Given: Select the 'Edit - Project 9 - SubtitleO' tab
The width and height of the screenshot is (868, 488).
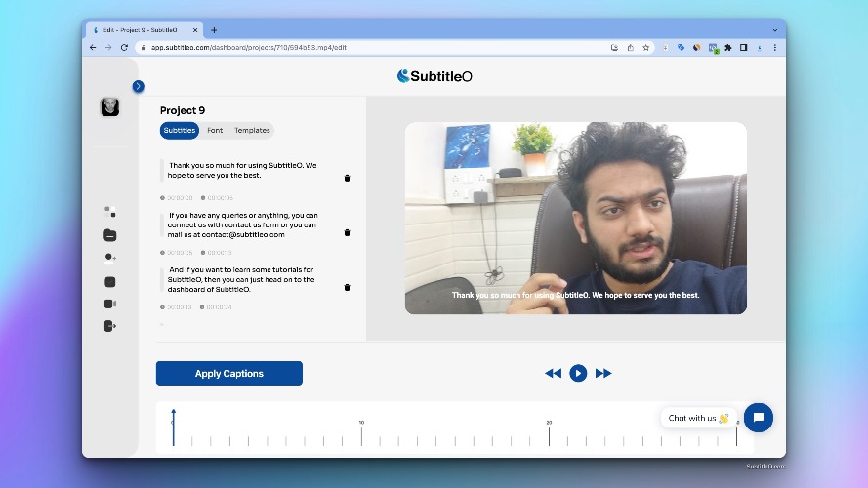Looking at the screenshot, I should (x=144, y=30).
